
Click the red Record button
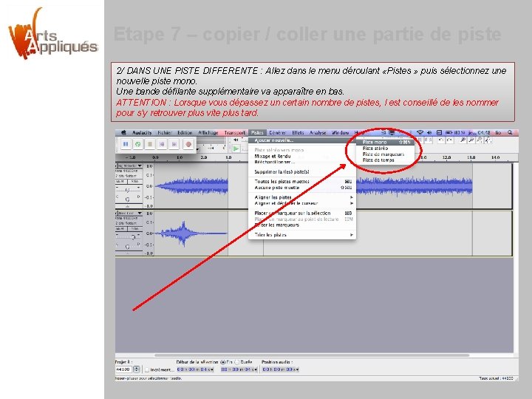click(188, 144)
